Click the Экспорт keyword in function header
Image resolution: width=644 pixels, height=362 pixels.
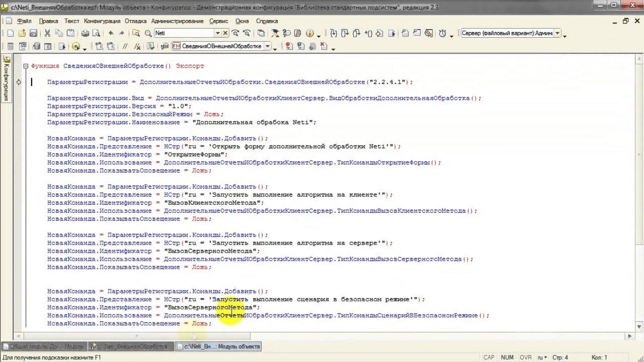[x=190, y=66]
